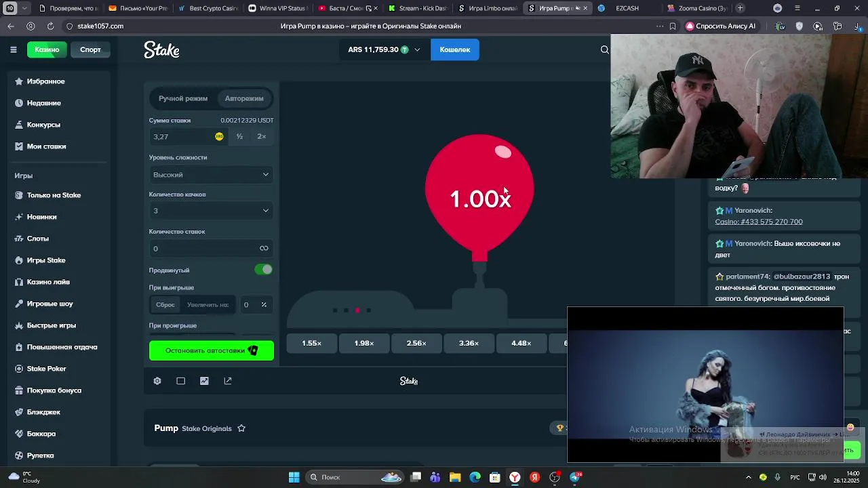This screenshot has height=488, width=868.
Task: Open Кошелек wallet button
Action: click(x=455, y=49)
